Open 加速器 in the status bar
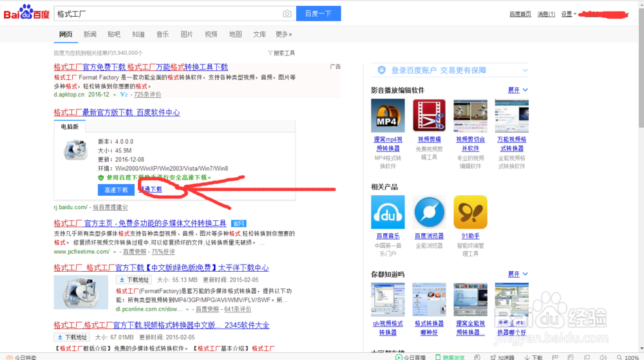The width and height of the screenshot is (644, 360). click(x=502, y=357)
